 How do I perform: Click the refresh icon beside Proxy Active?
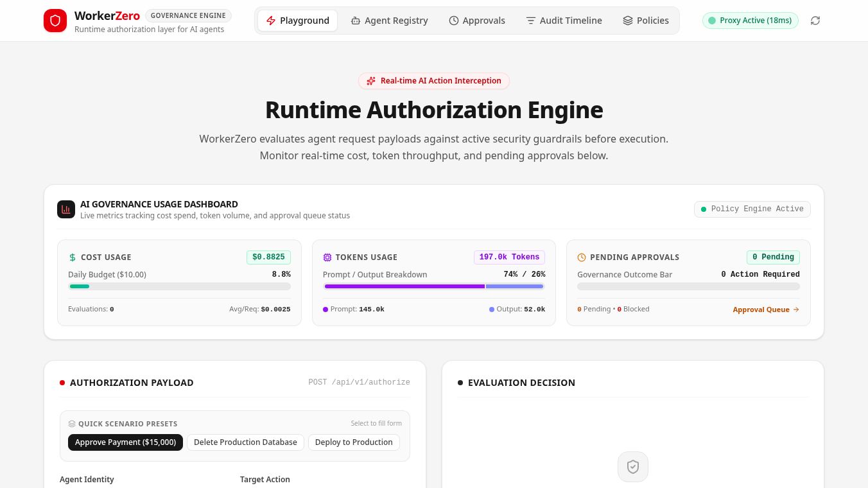point(815,21)
